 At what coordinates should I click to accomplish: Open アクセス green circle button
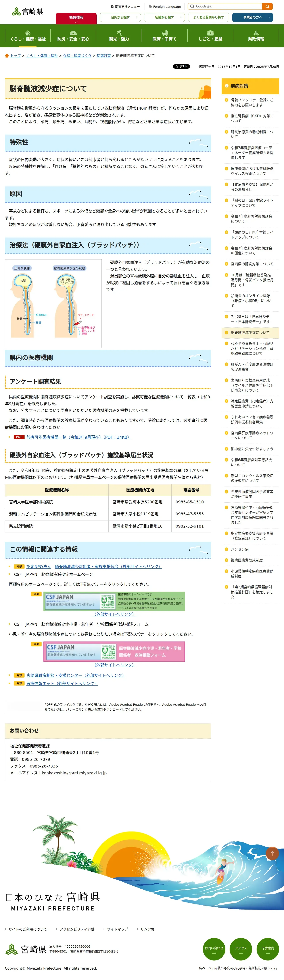(241, 949)
